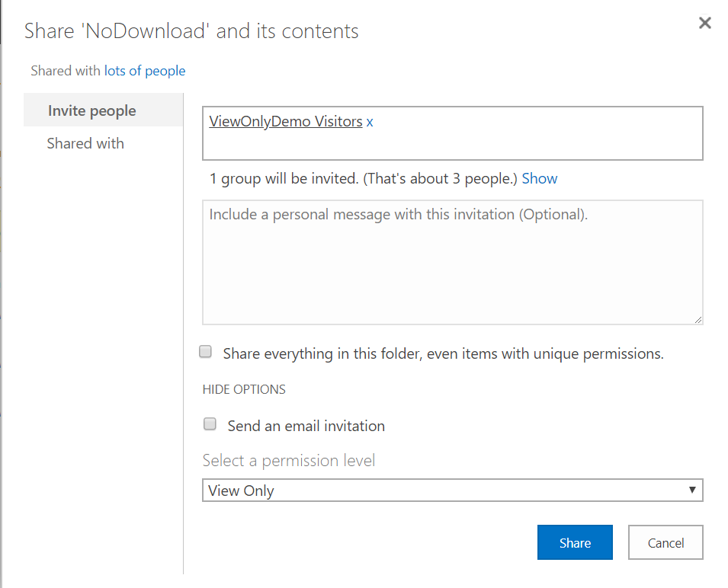The image size is (728, 588).
Task: Open the permission level dropdown arrow
Action: pos(692,491)
